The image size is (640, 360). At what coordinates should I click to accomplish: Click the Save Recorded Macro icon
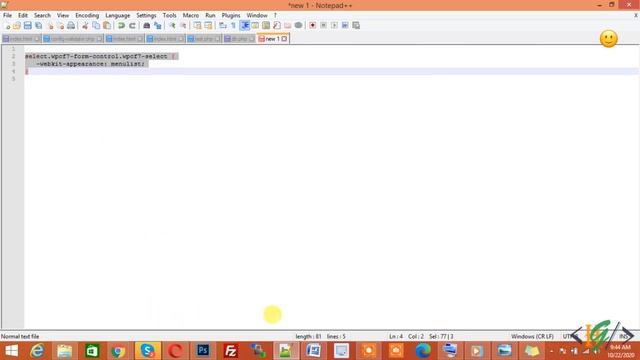[x=356, y=26]
